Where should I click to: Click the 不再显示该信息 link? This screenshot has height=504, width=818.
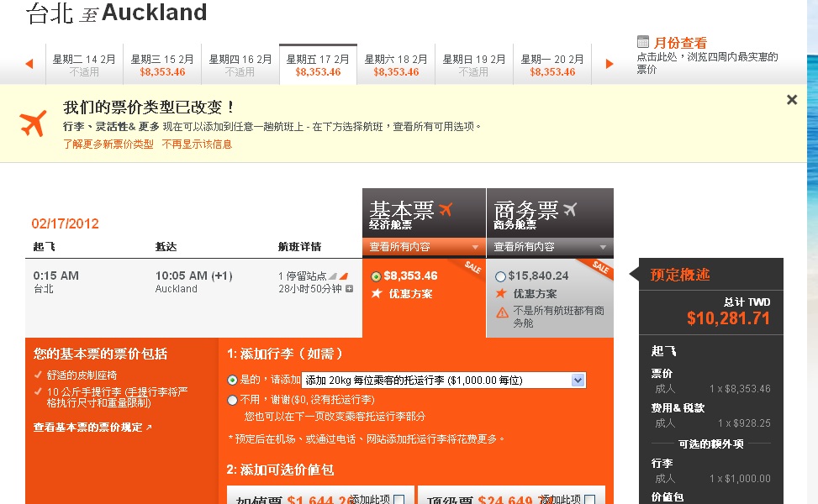point(197,144)
